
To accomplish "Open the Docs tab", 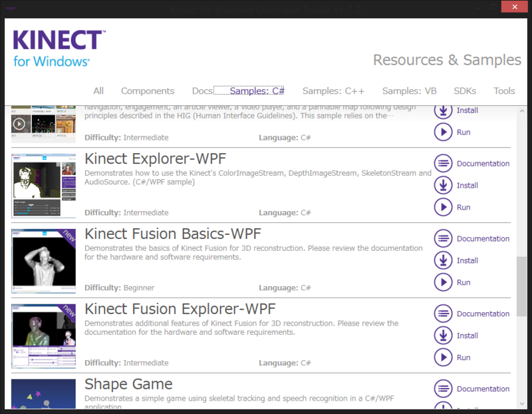I will pyautogui.click(x=202, y=91).
